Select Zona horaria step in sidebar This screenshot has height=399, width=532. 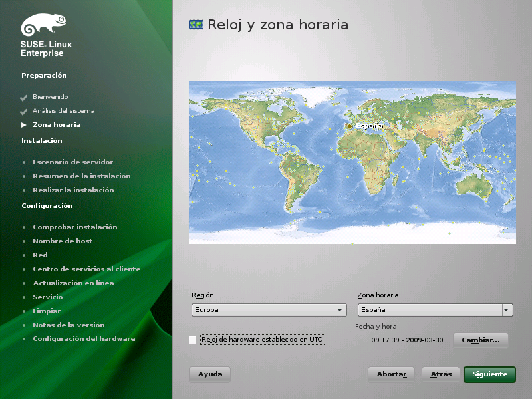click(x=57, y=125)
